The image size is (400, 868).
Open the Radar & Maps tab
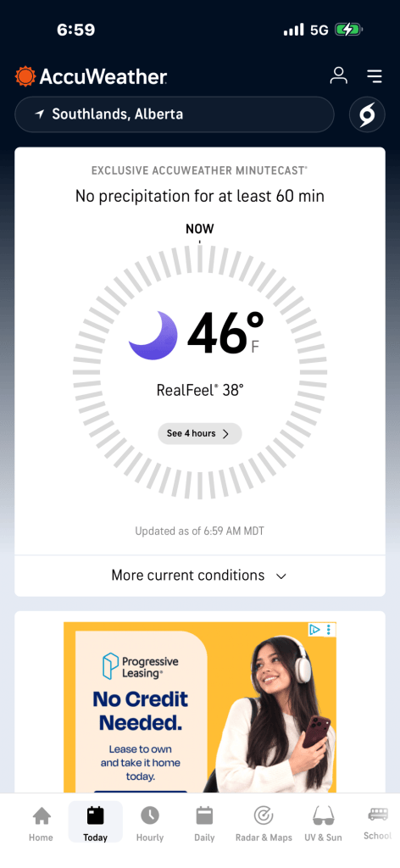click(264, 824)
